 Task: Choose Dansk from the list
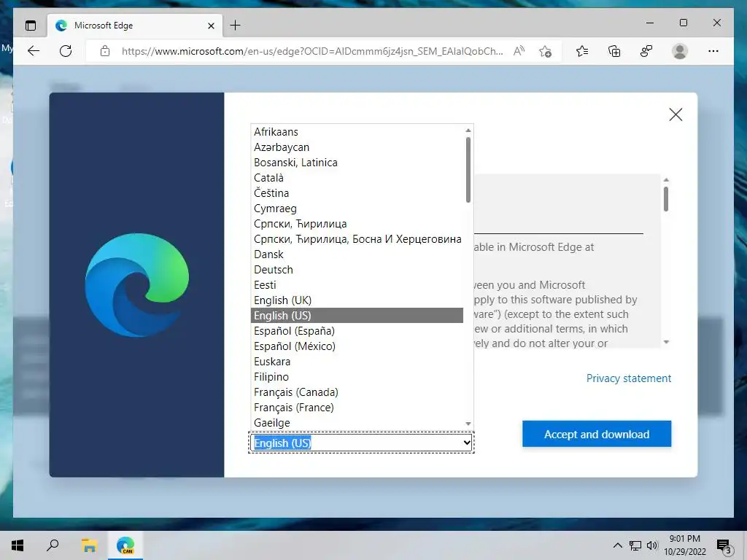pos(357,254)
